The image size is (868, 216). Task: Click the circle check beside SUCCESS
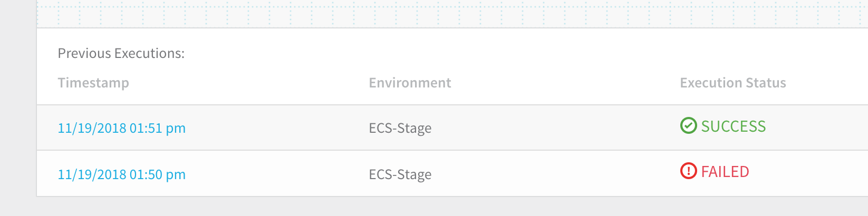(x=688, y=126)
